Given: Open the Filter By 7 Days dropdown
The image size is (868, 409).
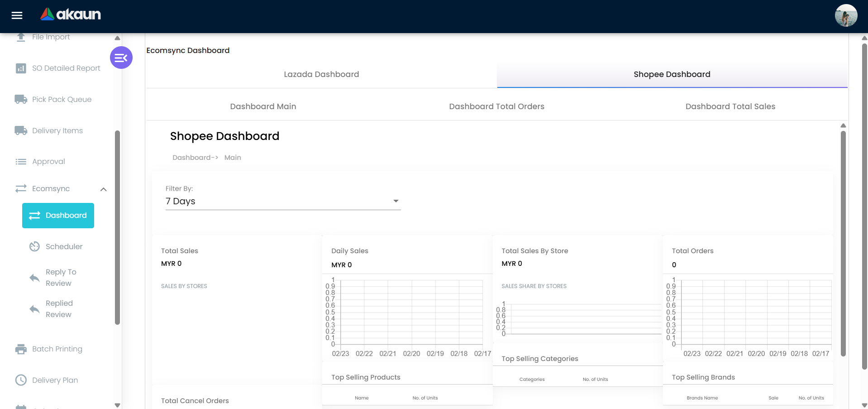Looking at the screenshot, I should 283,201.
